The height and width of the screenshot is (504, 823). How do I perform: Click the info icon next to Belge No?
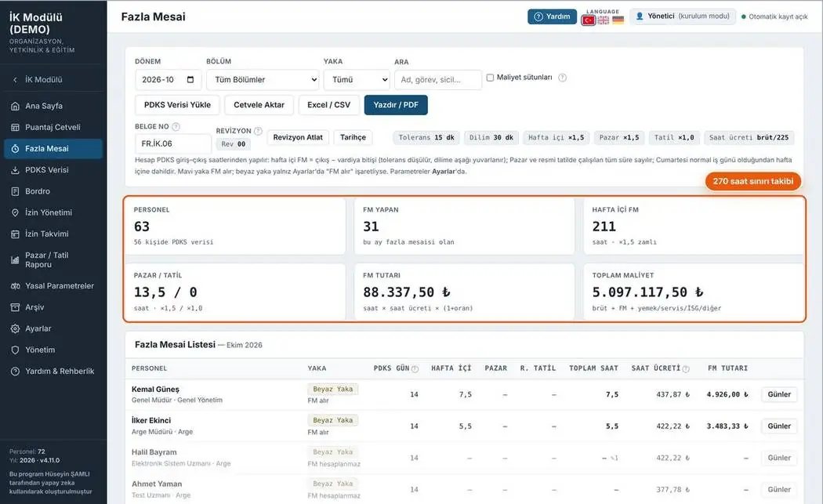176,126
